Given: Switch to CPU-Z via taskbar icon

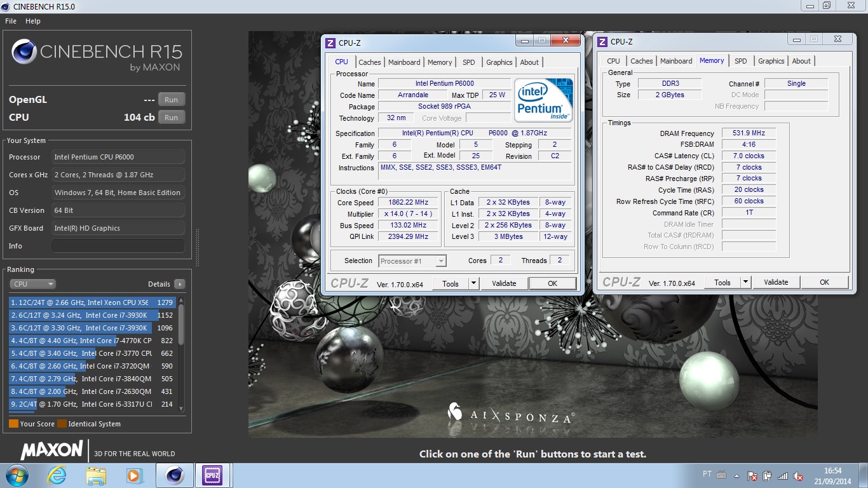Looking at the screenshot, I should tap(211, 475).
